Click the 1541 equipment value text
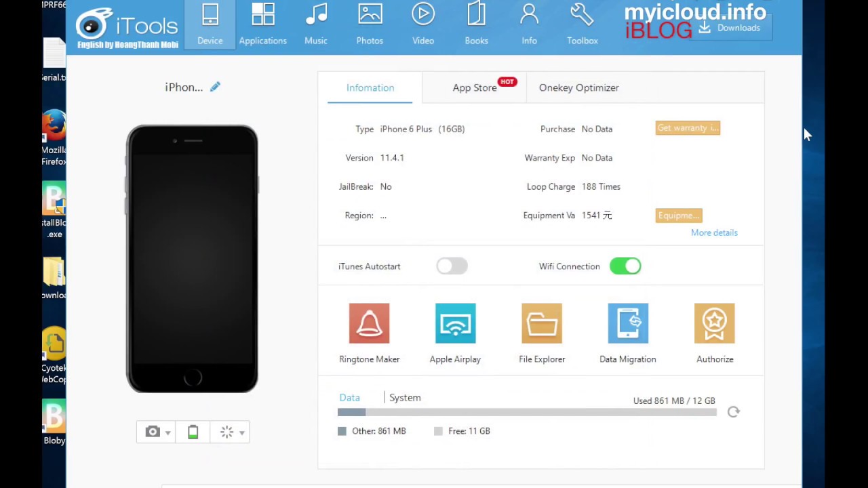 pyautogui.click(x=597, y=216)
